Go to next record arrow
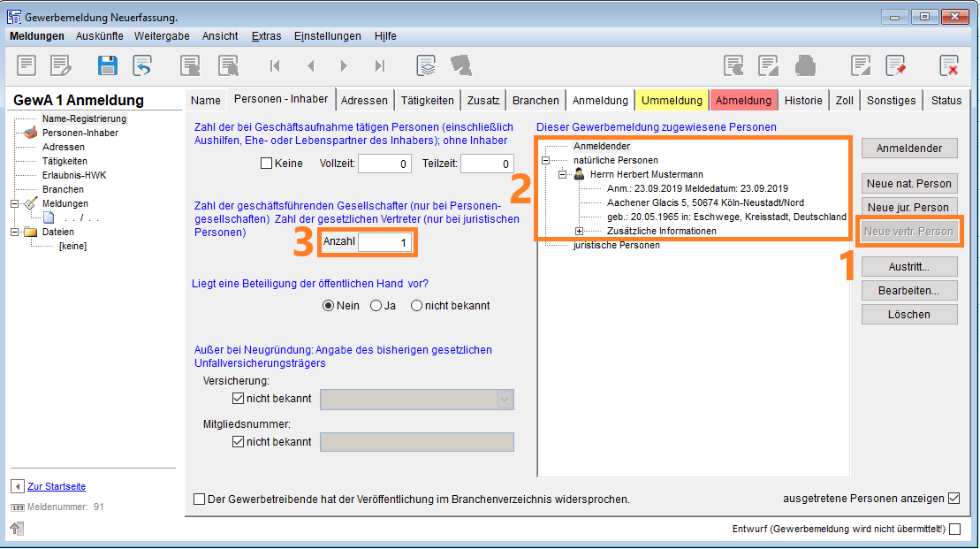 [344, 65]
